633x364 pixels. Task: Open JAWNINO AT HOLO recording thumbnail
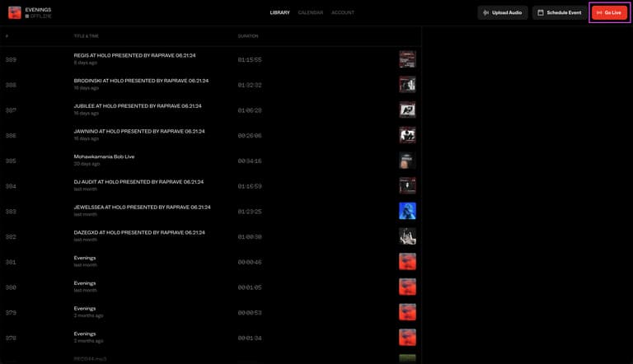(x=407, y=135)
